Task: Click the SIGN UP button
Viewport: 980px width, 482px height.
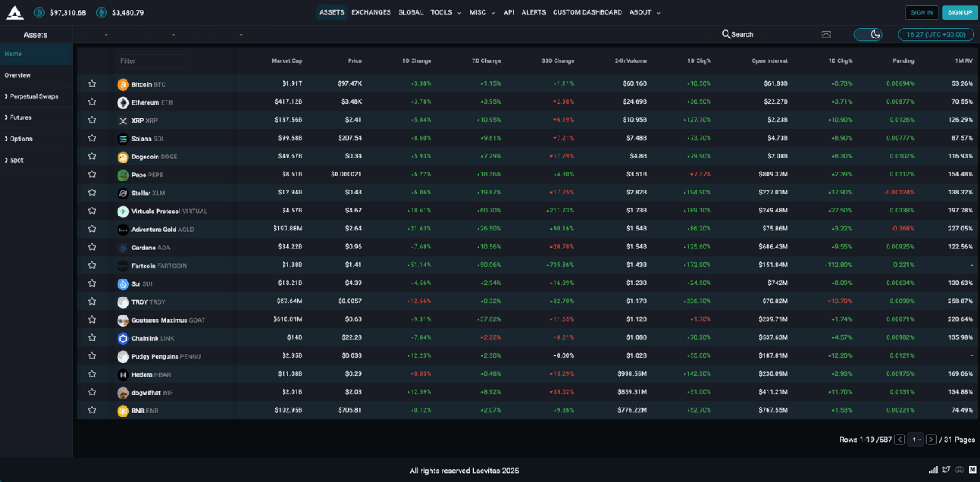Action: [x=958, y=12]
